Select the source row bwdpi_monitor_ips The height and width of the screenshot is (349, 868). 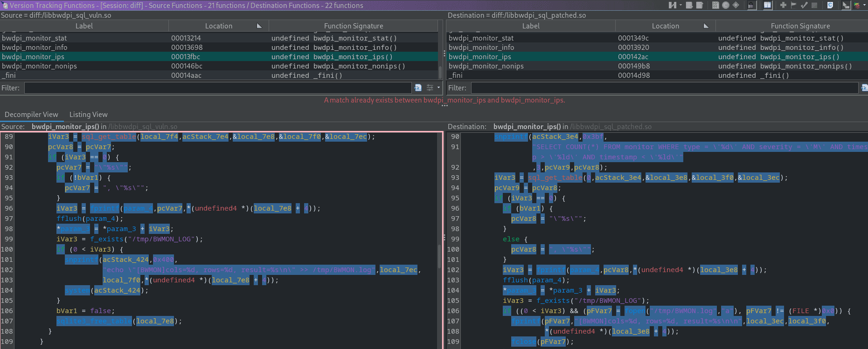(219, 57)
